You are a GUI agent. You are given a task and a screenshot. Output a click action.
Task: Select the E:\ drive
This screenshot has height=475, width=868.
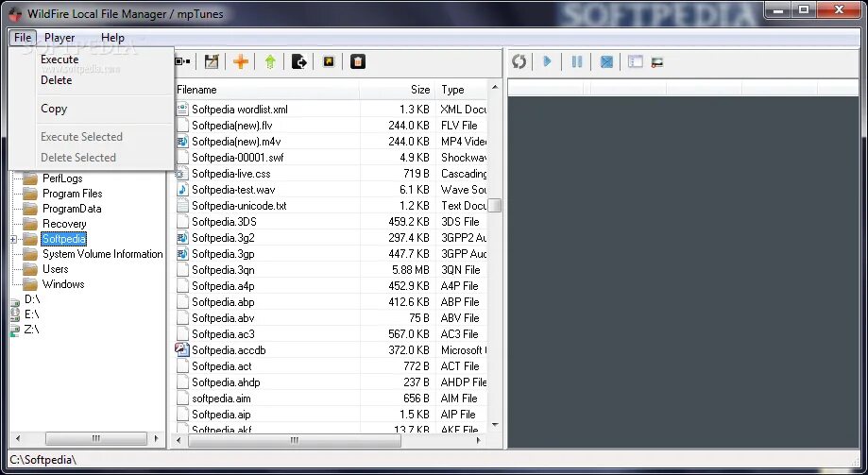click(x=31, y=314)
